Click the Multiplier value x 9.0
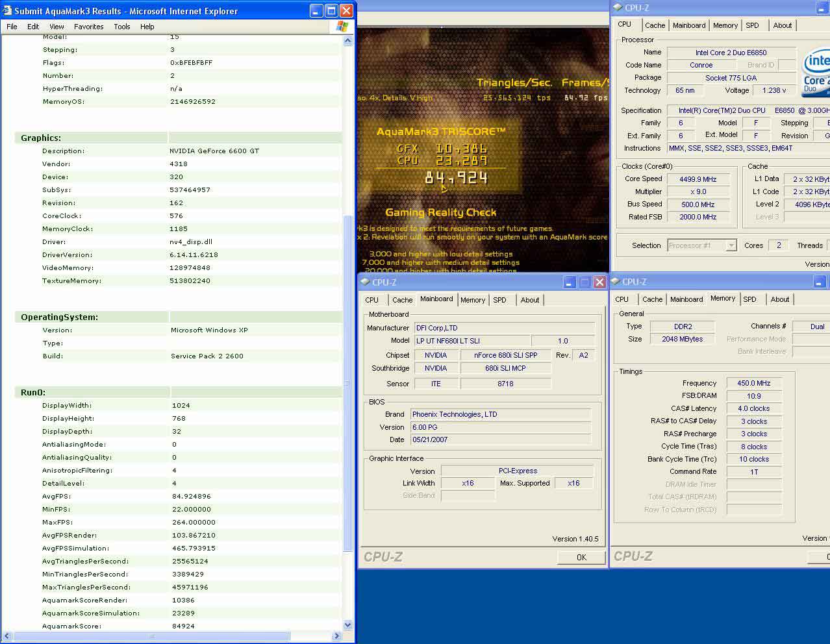The width and height of the screenshot is (830, 644). (x=698, y=192)
